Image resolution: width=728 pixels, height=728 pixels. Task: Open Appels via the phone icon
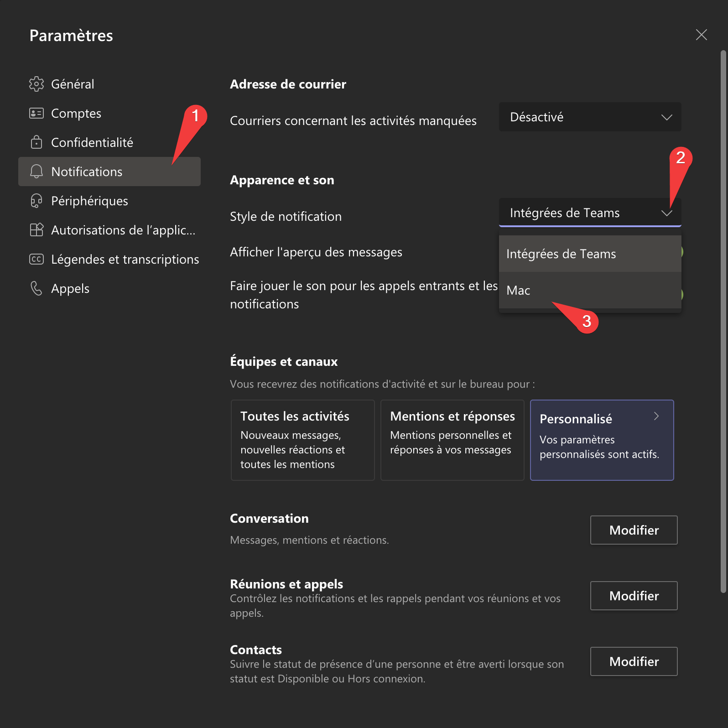36,288
